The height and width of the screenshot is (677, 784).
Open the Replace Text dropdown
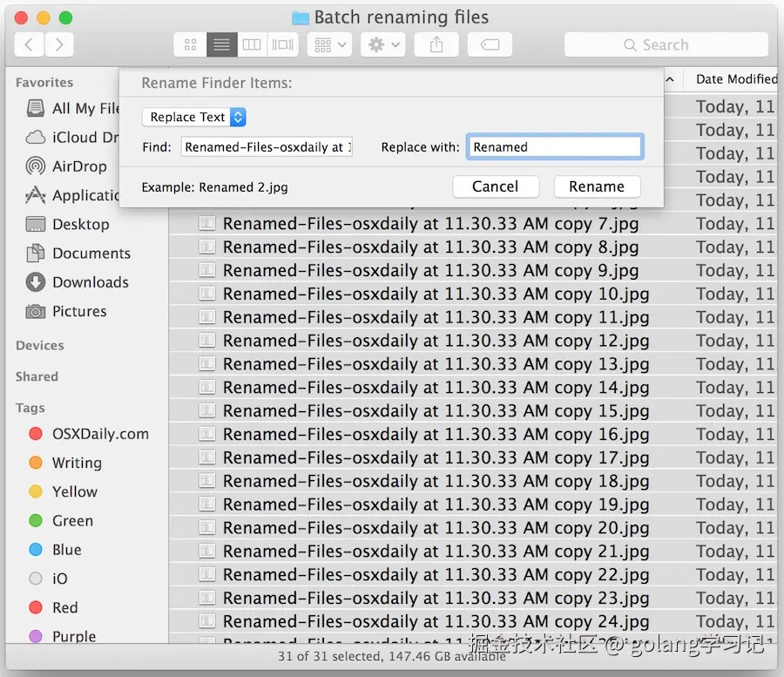coord(193,117)
